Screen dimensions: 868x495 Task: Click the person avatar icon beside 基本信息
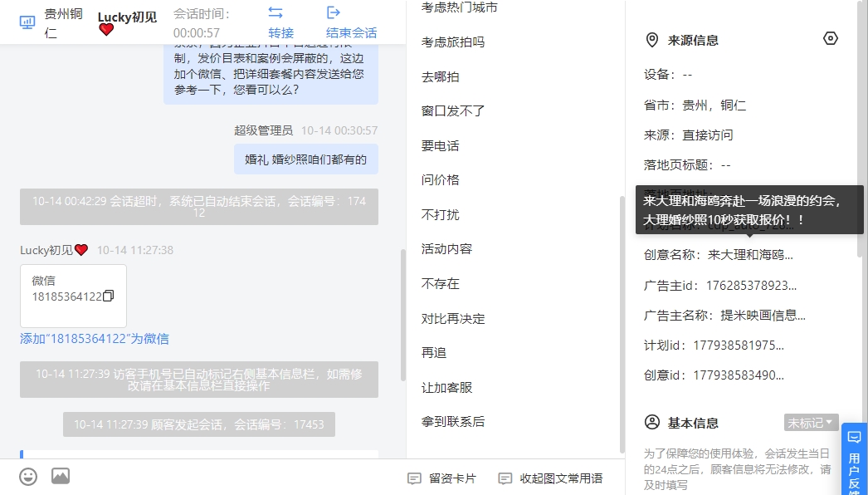click(652, 423)
